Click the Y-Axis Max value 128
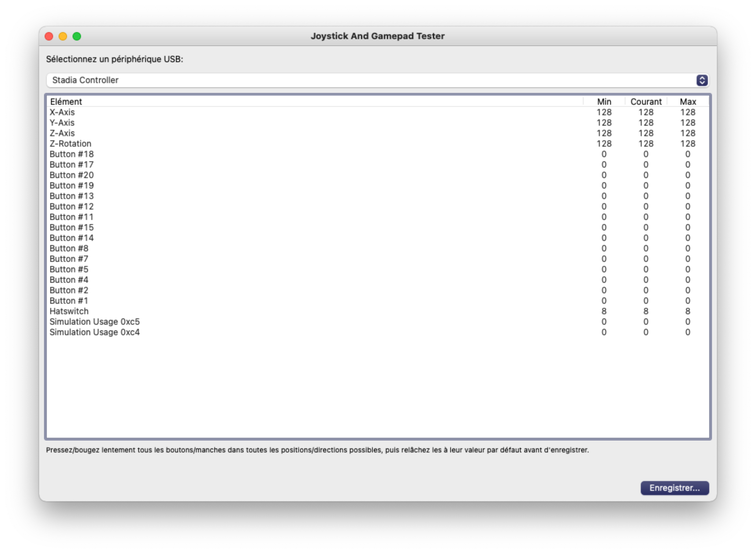This screenshot has height=553, width=756. click(688, 123)
